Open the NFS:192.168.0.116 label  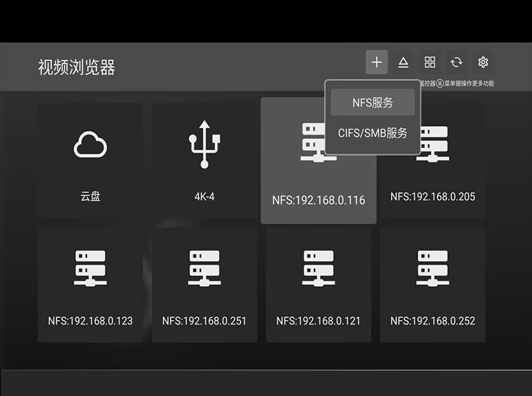coord(319,201)
